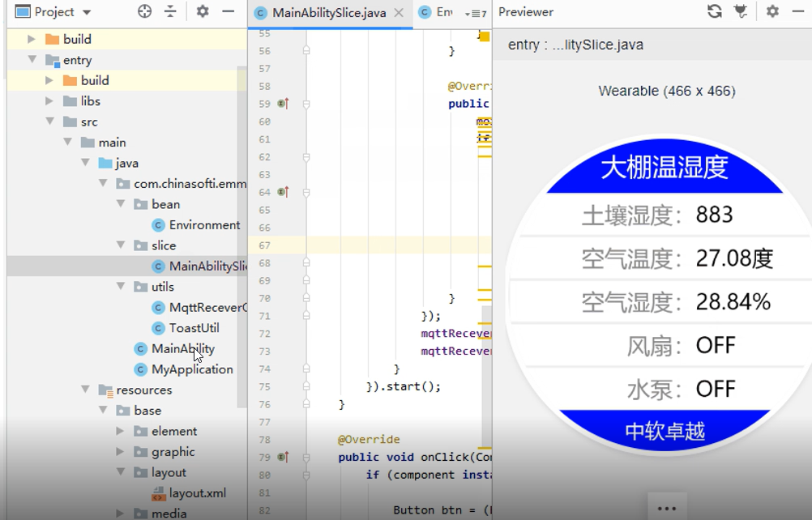Click the onClick method name on line 79
Viewport: 812px width, 520px height.
[x=444, y=457]
